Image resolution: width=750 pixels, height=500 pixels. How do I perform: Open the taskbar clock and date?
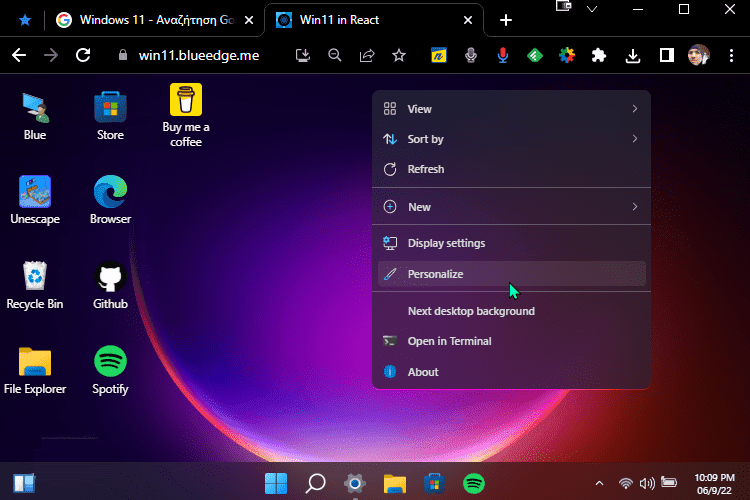point(714,484)
